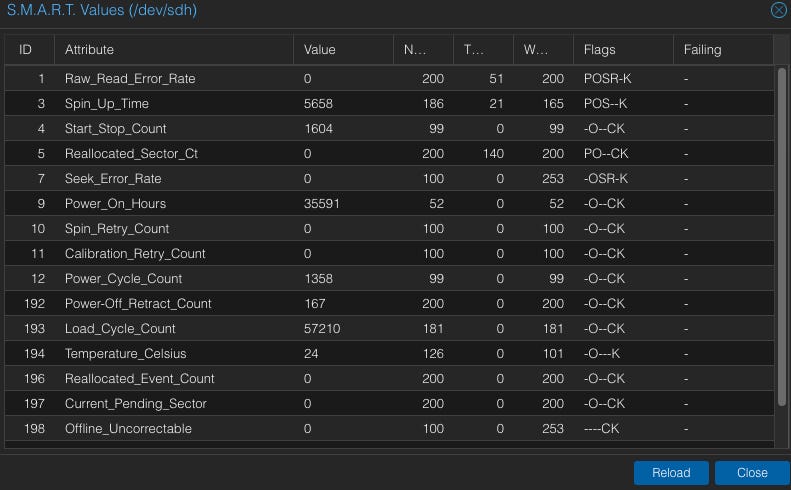Click the truncated W... column header
This screenshot has width=791, height=490.
pyautogui.click(x=543, y=49)
